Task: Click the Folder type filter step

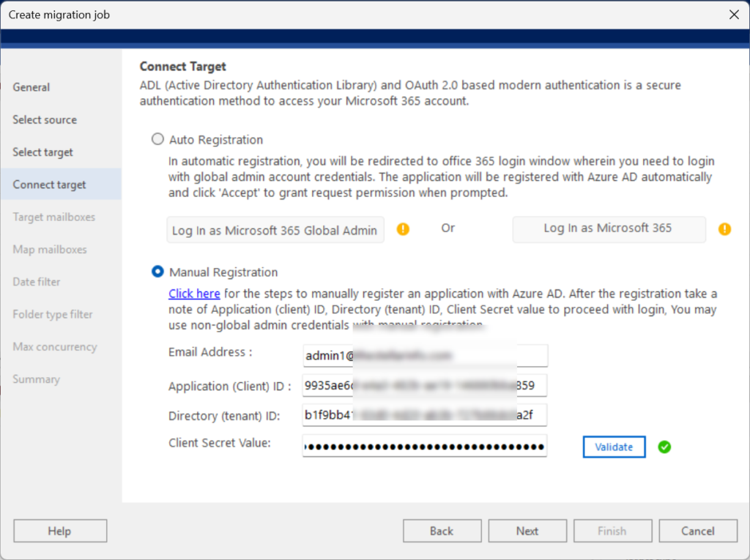Action: tap(53, 314)
